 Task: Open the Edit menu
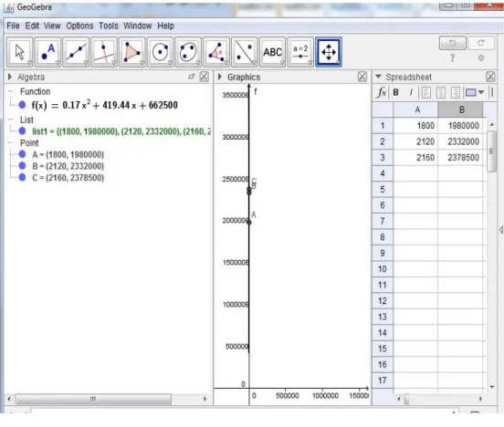tap(32, 26)
